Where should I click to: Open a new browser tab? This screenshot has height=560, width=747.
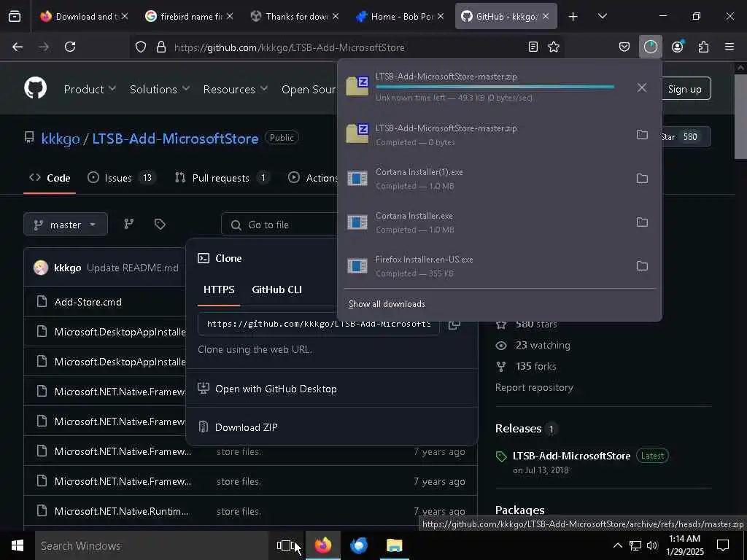(573, 17)
